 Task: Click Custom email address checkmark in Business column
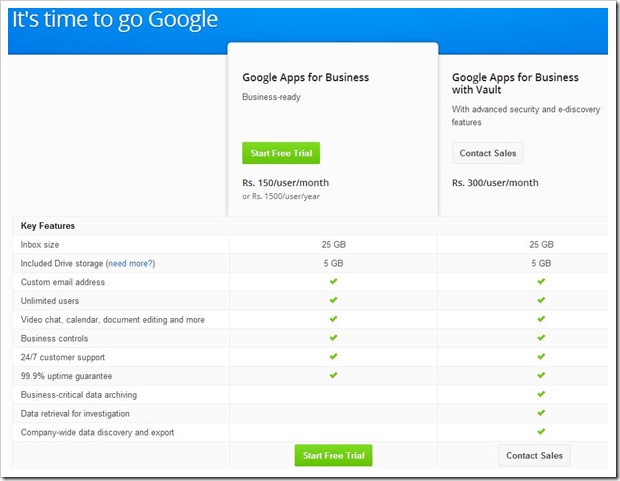pyautogui.click(x=334, y=282)
